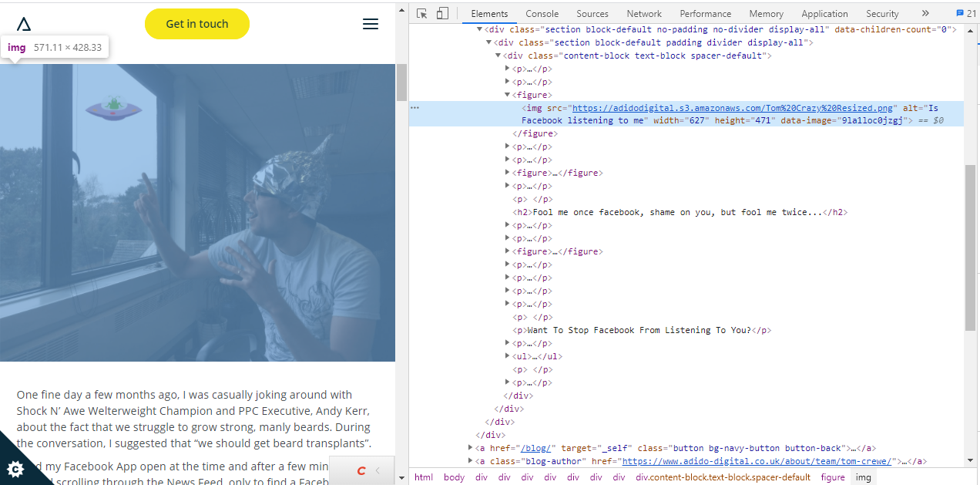Screen dimensions: 980x485
Task: Select 'Want To Stop Facebook From Listening' paragraph node
Action: click(642, 330)
